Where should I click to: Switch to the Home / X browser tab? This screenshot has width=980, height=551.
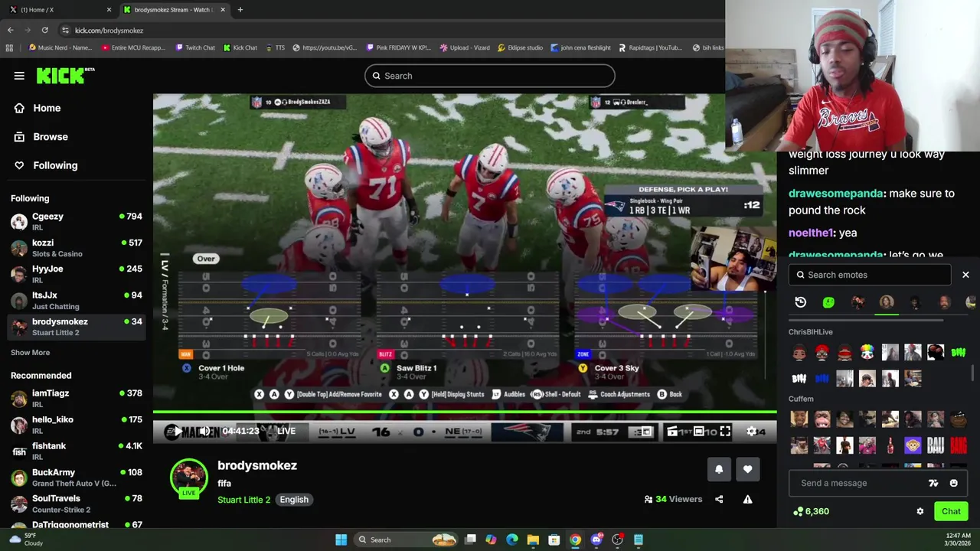tap(60, 10)
